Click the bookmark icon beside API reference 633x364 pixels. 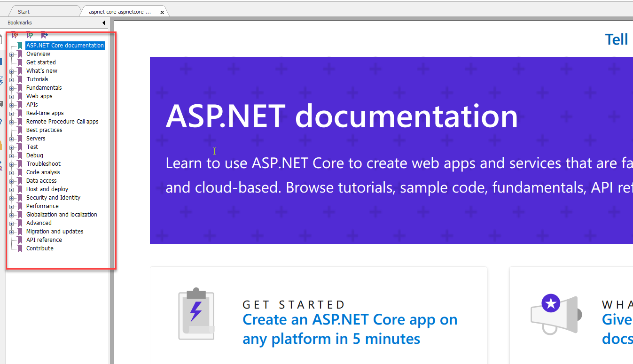[20, 240]
